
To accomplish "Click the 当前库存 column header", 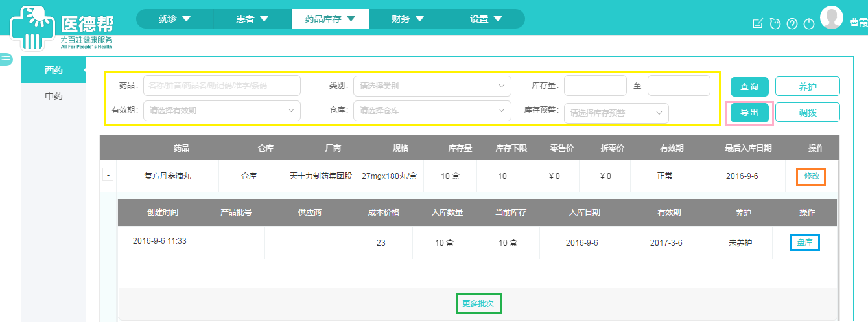I will click(511, 213).
